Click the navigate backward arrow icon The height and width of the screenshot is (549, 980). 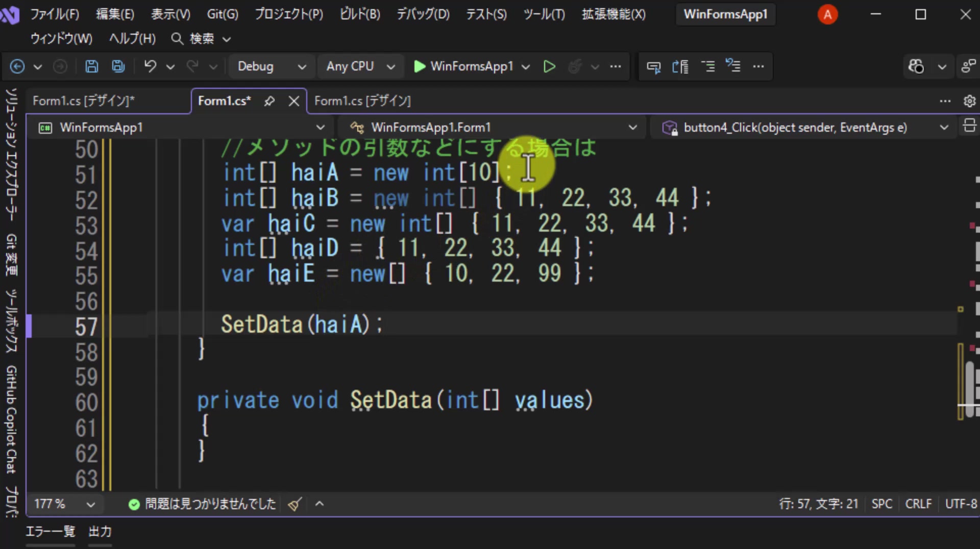pyautogui.click(x=17, y=66)
